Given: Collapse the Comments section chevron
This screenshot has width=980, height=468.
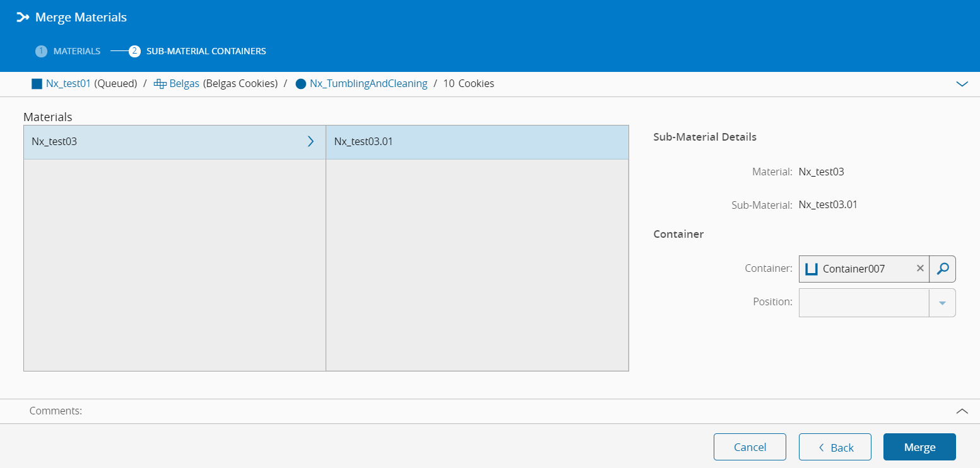Looking at the screenshot, I should click(x=962, y=411).
